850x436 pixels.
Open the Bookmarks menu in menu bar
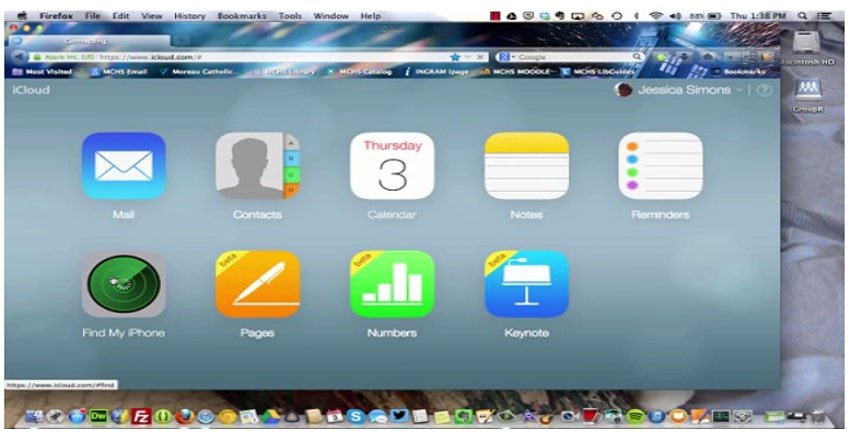tap(242, 16)
